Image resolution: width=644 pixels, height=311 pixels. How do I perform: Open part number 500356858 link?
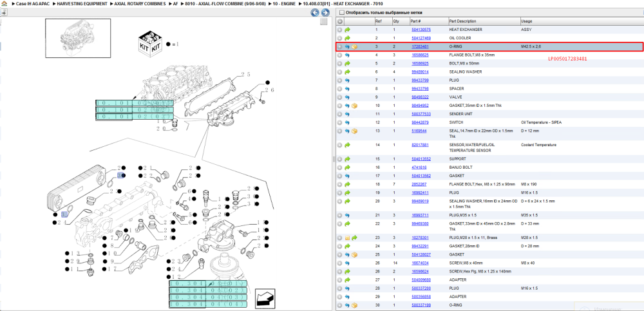[x=421, y=297]
